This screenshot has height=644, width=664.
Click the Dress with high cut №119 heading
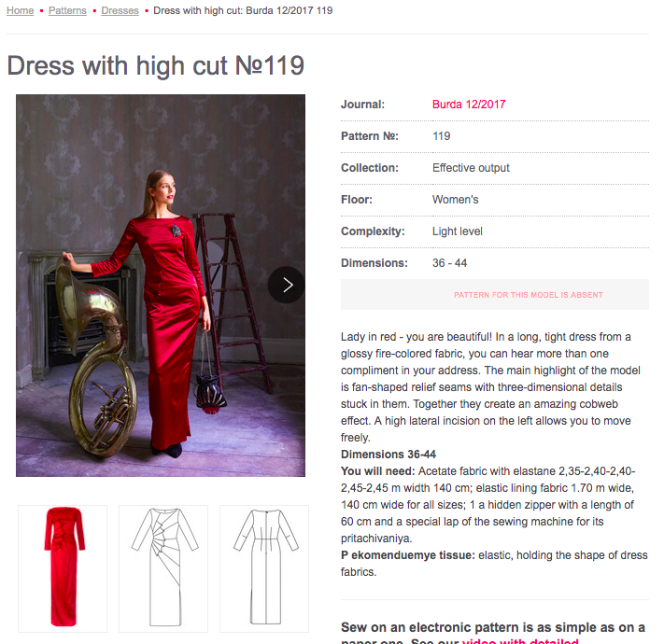pyautogui.click(x=155, y=65)
